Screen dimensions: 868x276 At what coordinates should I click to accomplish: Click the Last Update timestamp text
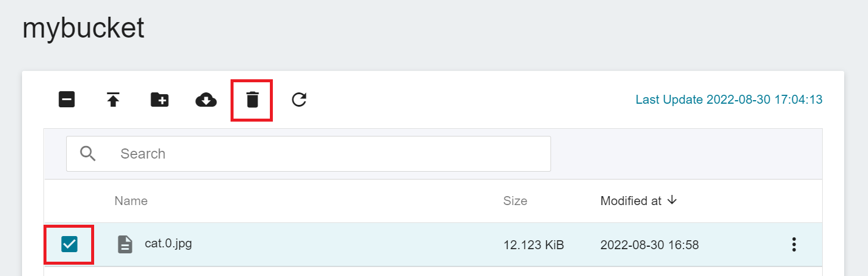pos(729,100)
